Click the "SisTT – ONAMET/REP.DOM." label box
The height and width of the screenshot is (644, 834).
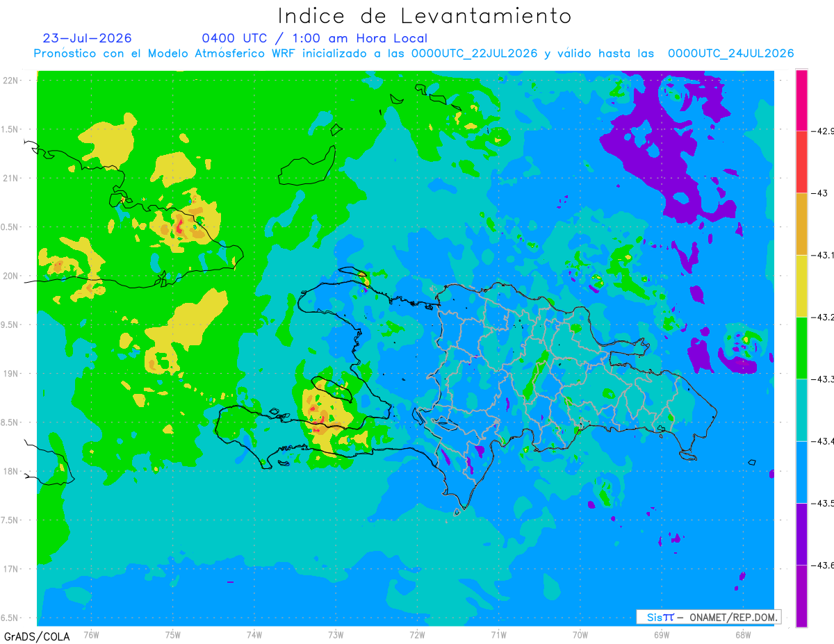pyautogui.click(x=709, y=617)
